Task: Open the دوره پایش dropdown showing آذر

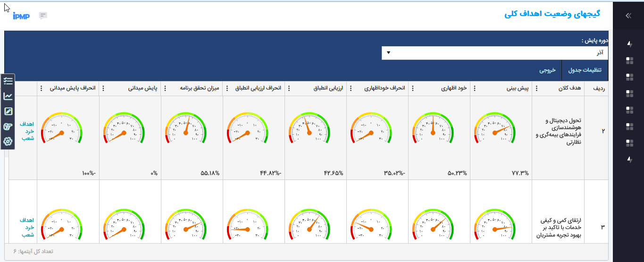Action: (494, 53)
